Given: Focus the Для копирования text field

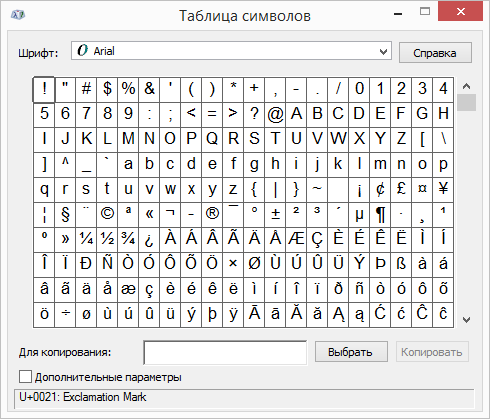Looking at the screenshot, I should (x=225, y=353).
